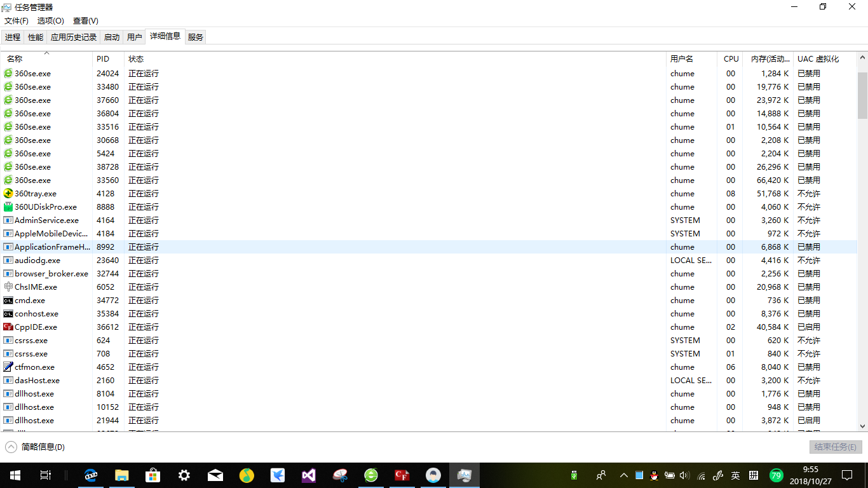This screenshot has height=488, width=868.
Task: Click the volume speaker tray icon
Action: pyautogui.click(x=684, y=475)
